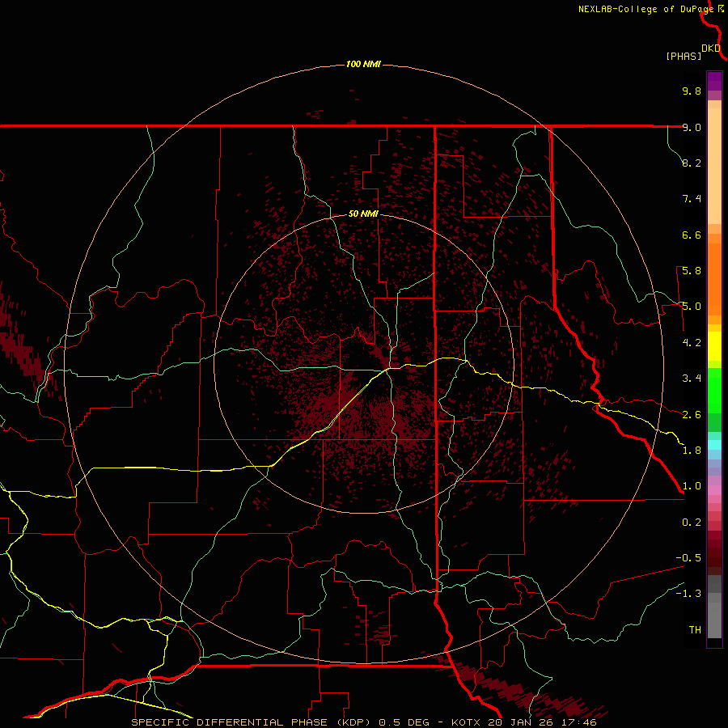The image size is (728, 728).
Task: Select the bright green swatch on the scale
Action: coord(714,391)
